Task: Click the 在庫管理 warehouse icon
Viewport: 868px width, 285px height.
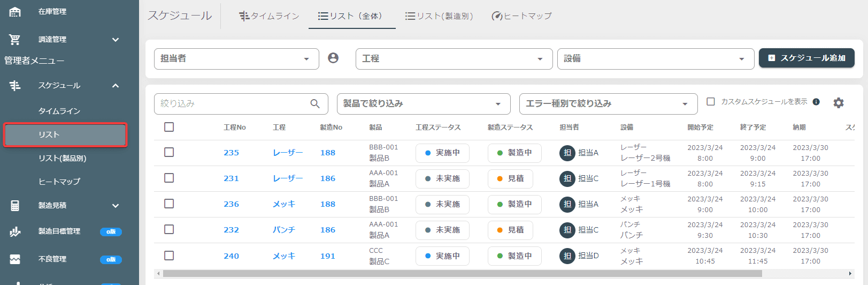Action: [x=15, y=11]
